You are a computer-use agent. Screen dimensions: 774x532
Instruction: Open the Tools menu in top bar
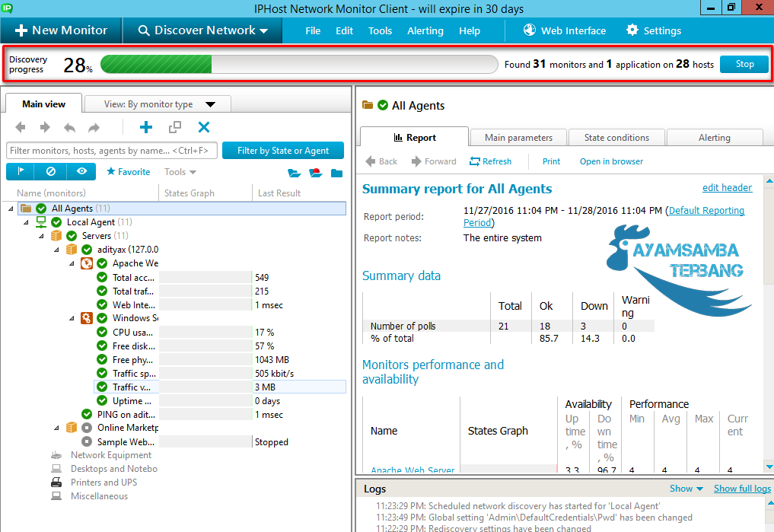click(380, 31)
